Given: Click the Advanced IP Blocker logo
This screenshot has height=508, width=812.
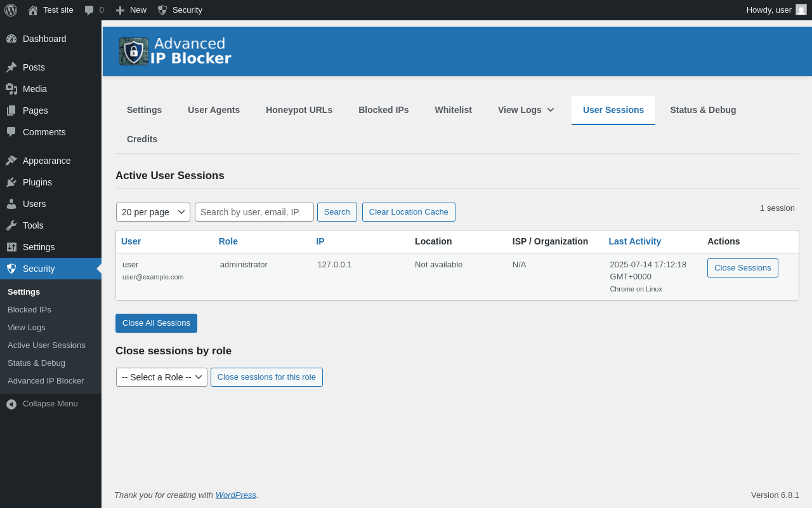Looking at the screenshot, I should click(x=175, y=51).
